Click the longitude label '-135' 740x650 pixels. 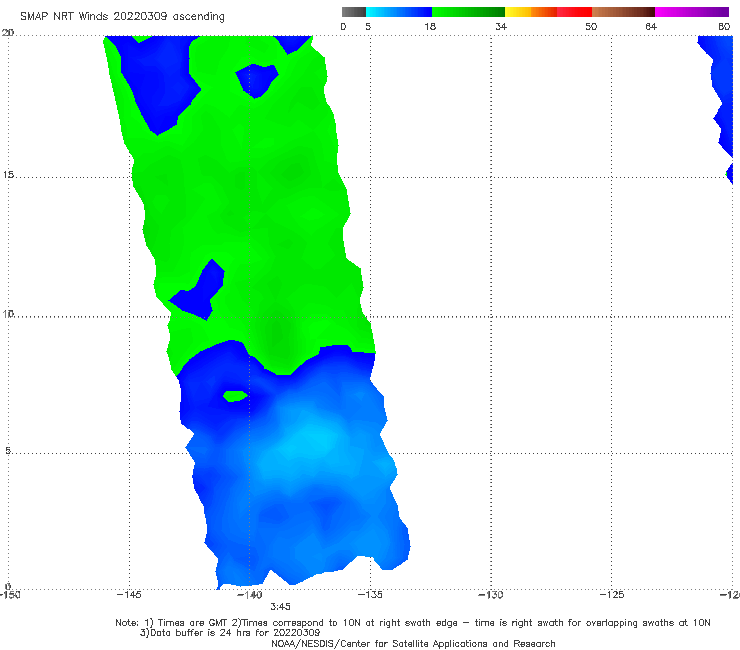[x=370, y=594]
